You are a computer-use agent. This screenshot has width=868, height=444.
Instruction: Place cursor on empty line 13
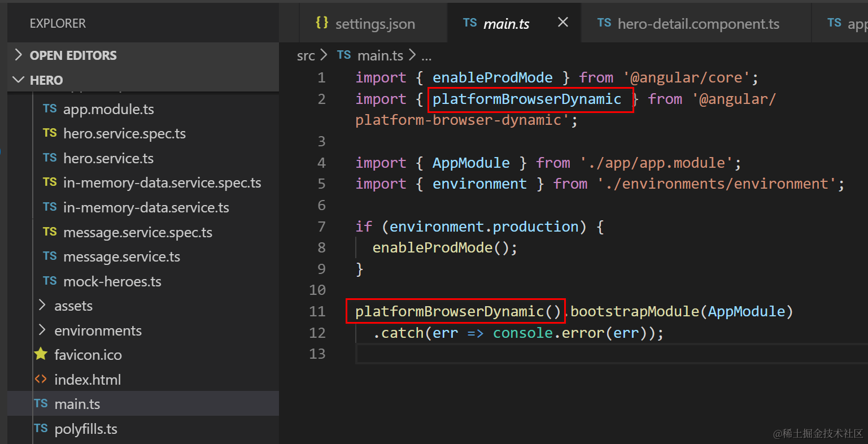[612, 354]
